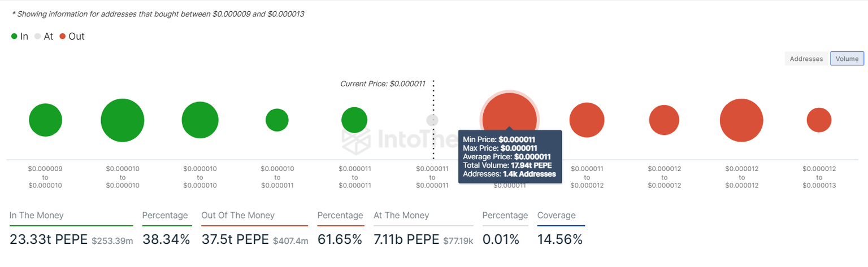Click the In The Money heading
Image resolution: width=868 pixels, height=267 pixels.
[x=37, y=215]
